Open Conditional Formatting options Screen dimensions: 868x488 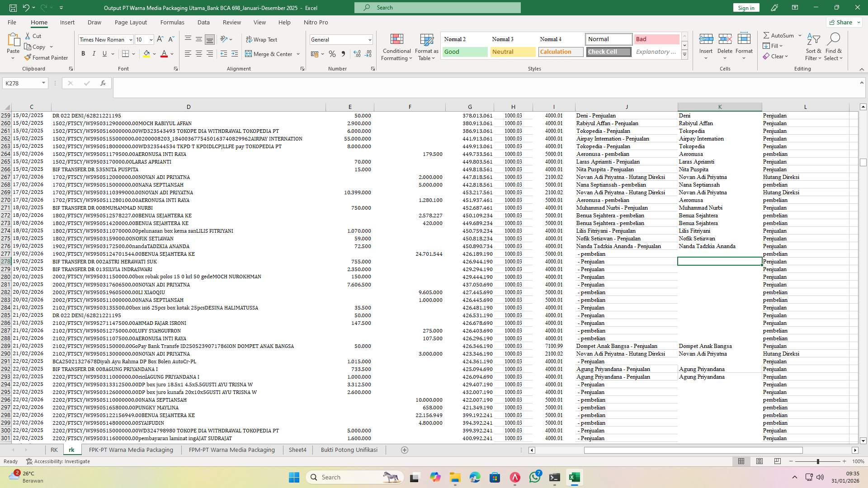point(396,47)
